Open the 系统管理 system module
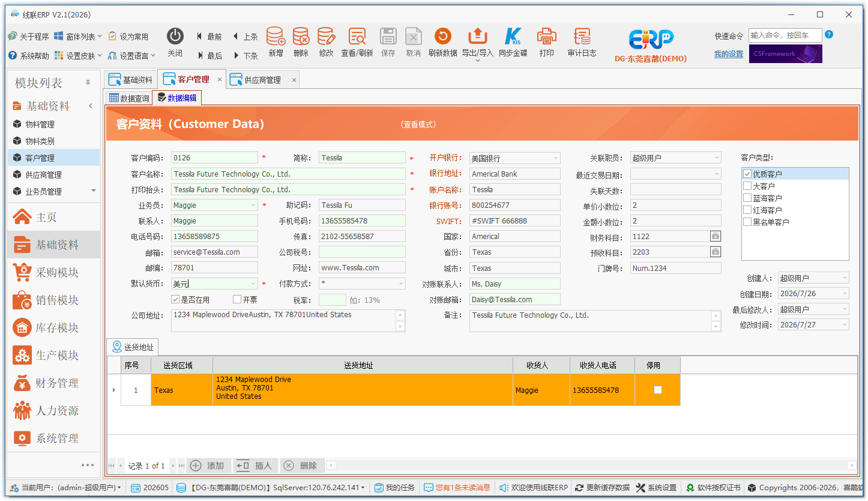868x501 pixels. (x=53, y=439)
